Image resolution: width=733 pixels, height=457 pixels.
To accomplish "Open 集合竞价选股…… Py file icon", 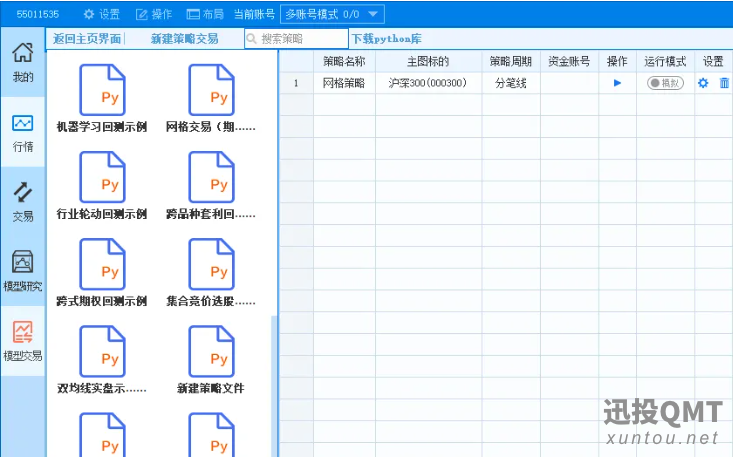I will tap(211, 264).
